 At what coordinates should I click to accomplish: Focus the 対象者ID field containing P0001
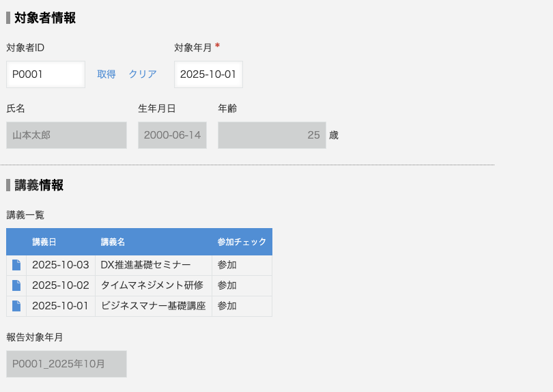46,74
